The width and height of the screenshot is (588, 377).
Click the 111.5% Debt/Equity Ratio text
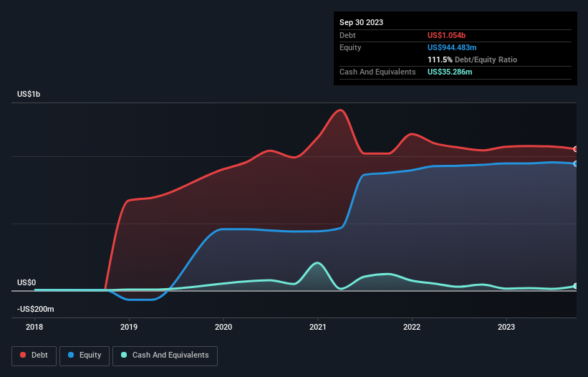coord(472,59)
